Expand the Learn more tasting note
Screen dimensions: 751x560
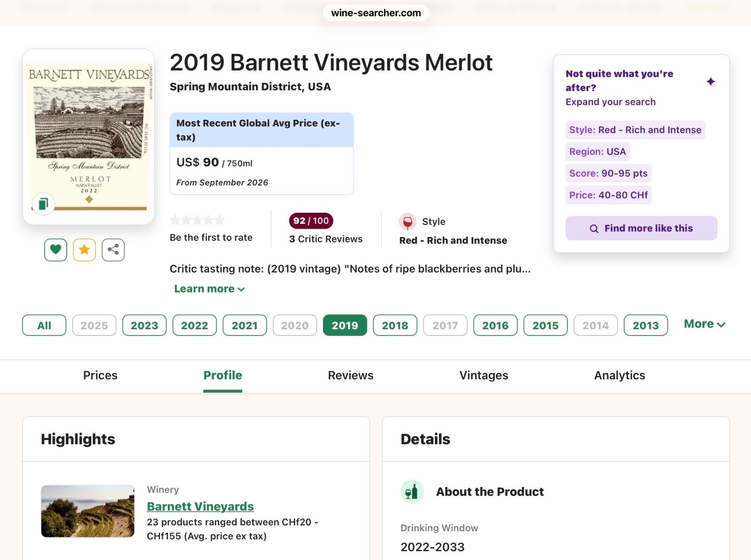click(x=209, y=289)
